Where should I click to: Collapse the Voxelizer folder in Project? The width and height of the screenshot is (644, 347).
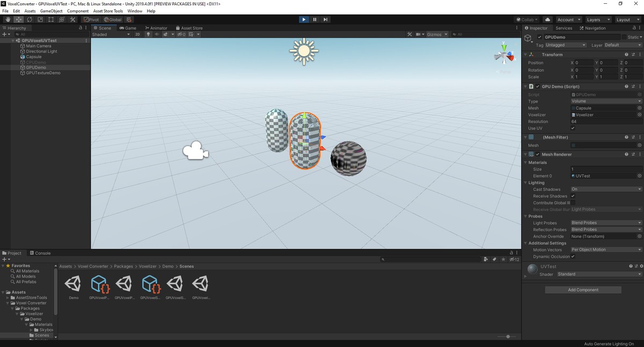click(17, 313)
